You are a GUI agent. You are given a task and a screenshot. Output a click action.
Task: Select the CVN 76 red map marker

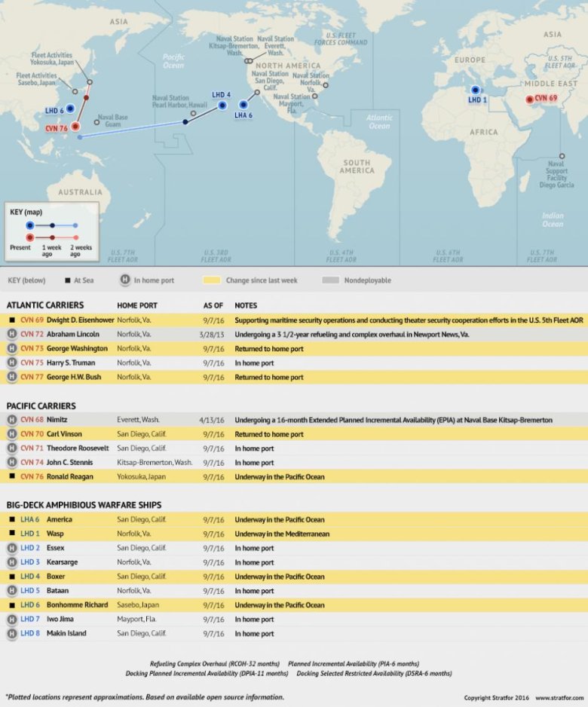[76, 126]
